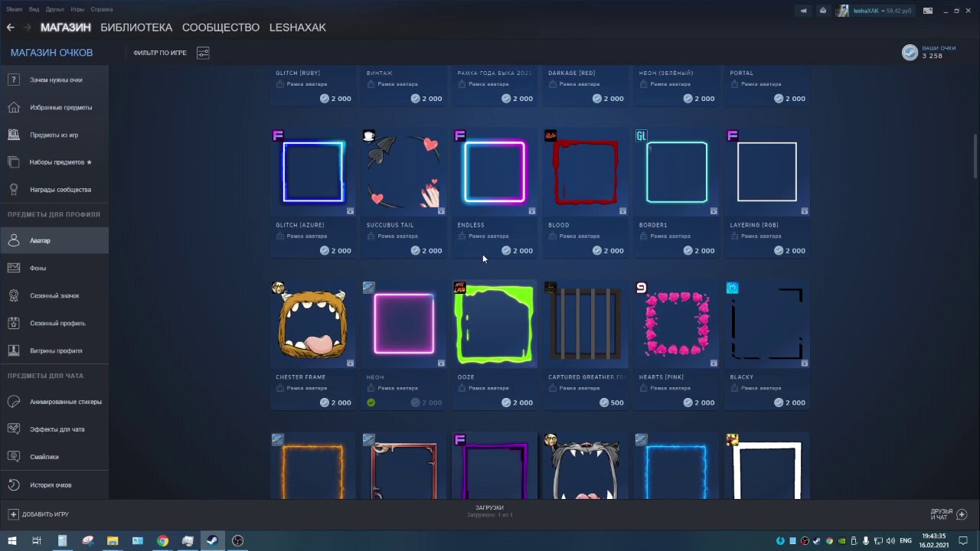This screenshot has height=551, width=980.
Task: Click the page vertical scrollbar
Action: [x=975, y=157]
